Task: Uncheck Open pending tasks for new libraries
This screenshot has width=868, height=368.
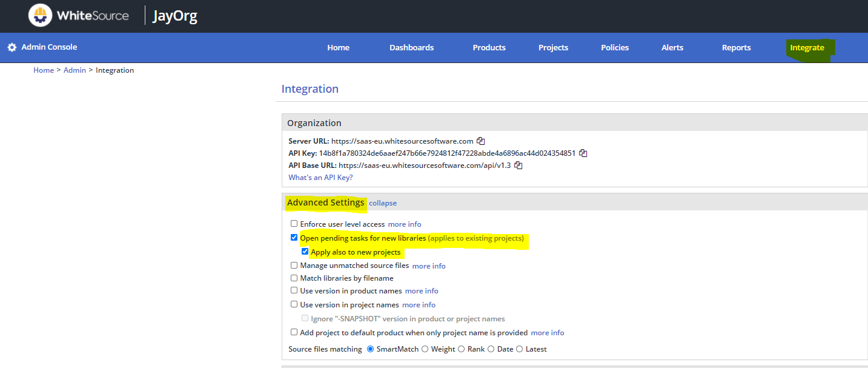Action: pos(294,237)
